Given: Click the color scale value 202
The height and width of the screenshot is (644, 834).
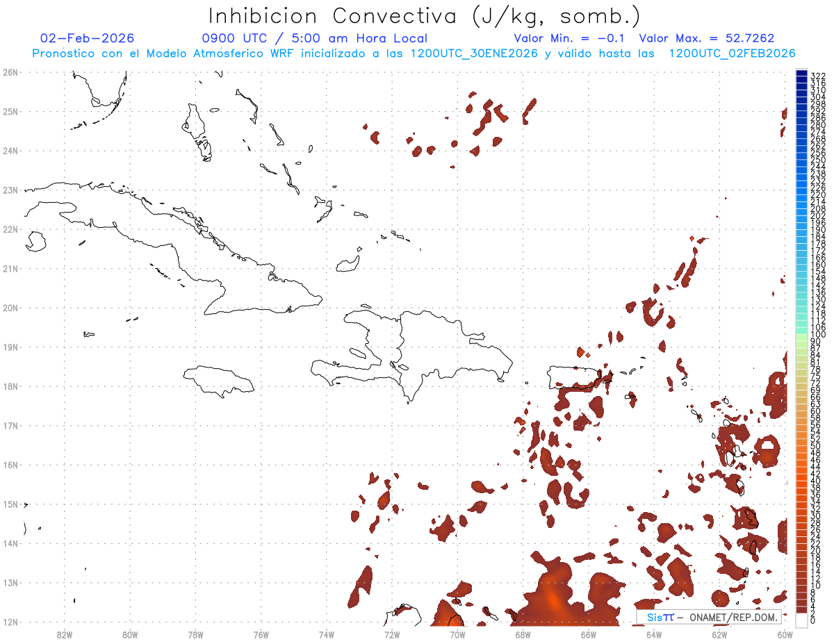Looking at the screenshot, I should tap(817, 215).
